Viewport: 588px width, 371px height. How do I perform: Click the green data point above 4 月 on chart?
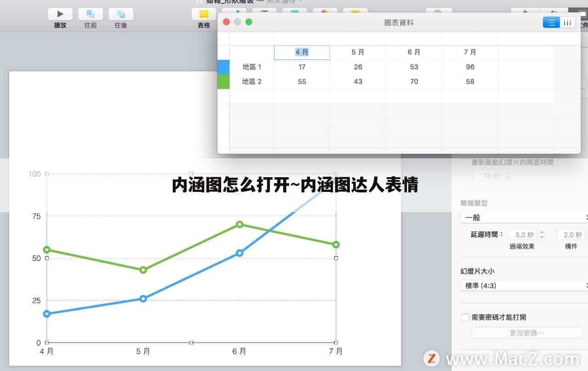46,250
